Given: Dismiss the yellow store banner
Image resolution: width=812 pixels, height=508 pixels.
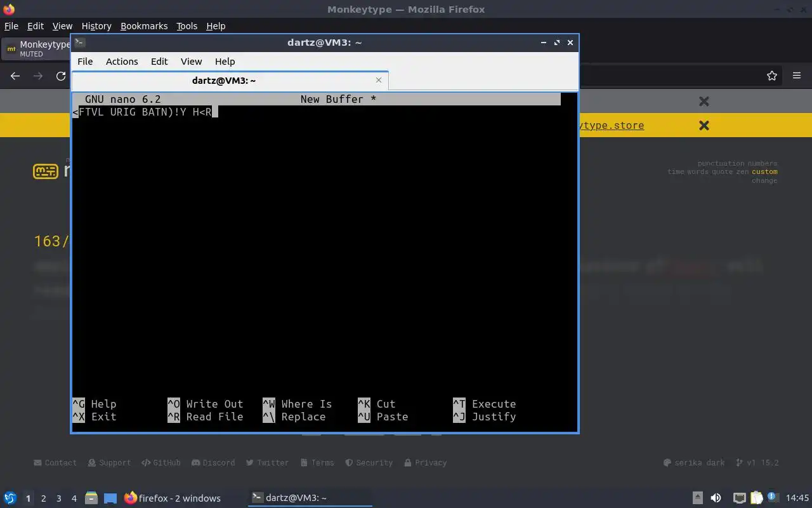Looking at the screenshot, I should click(x=704, y=126).
